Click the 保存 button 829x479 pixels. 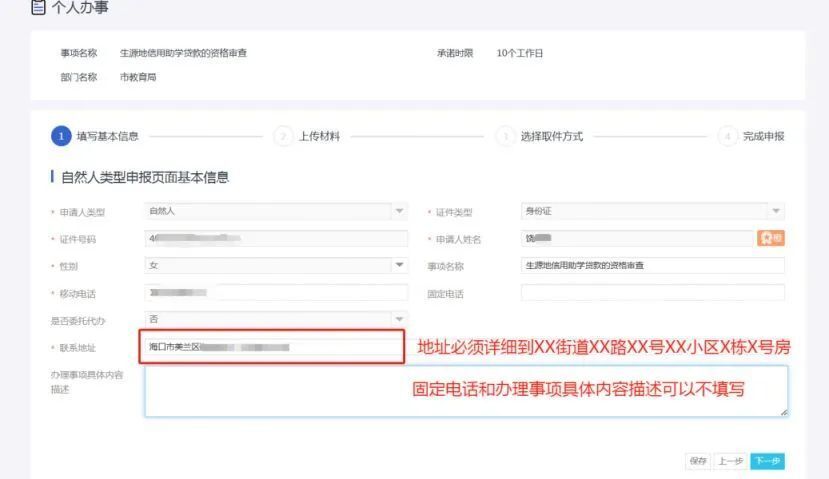pyautogui.click(x=698, y=461)
